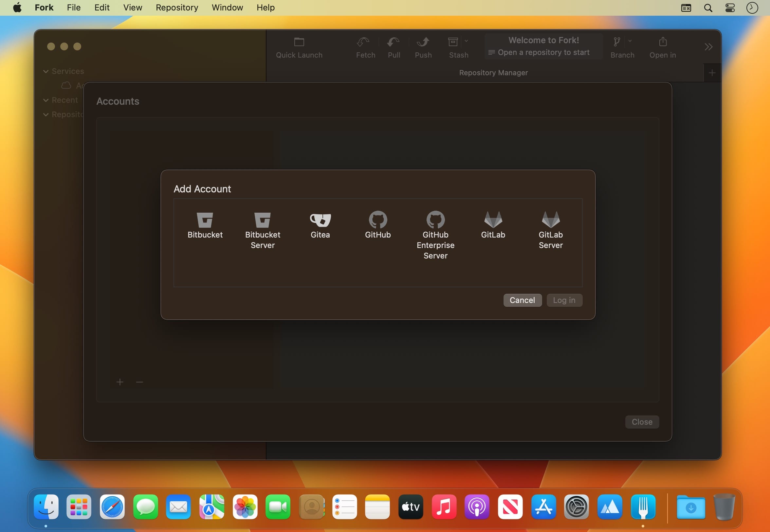Collapse the Services sidebar section

tap(46, 71)
